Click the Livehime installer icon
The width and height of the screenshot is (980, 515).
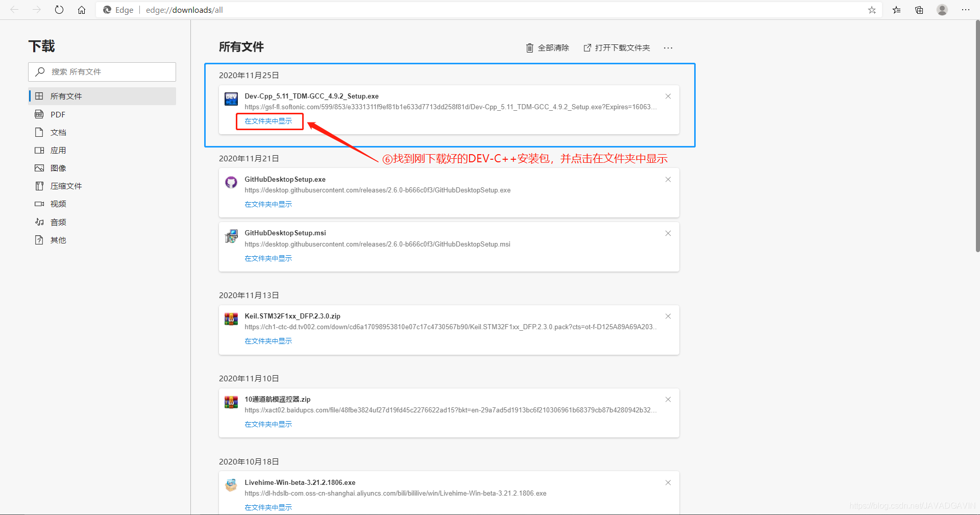pyautogui.click(x=231, y=485)
